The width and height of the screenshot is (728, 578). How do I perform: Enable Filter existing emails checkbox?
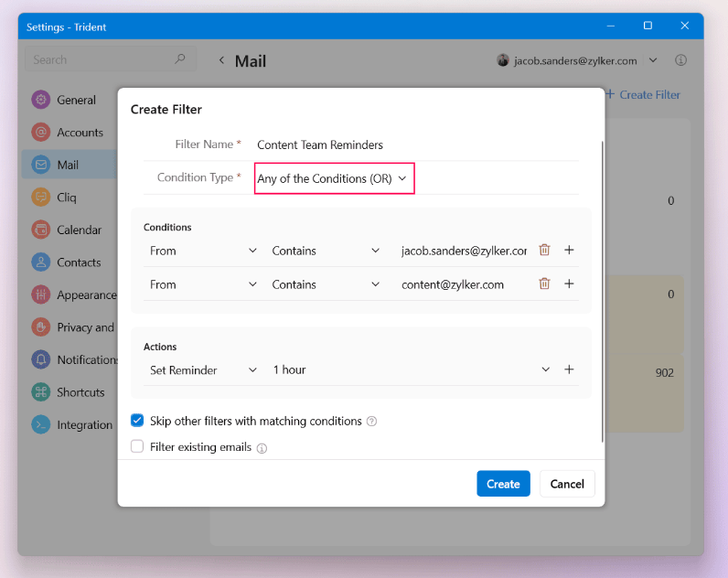pos(137,447)
